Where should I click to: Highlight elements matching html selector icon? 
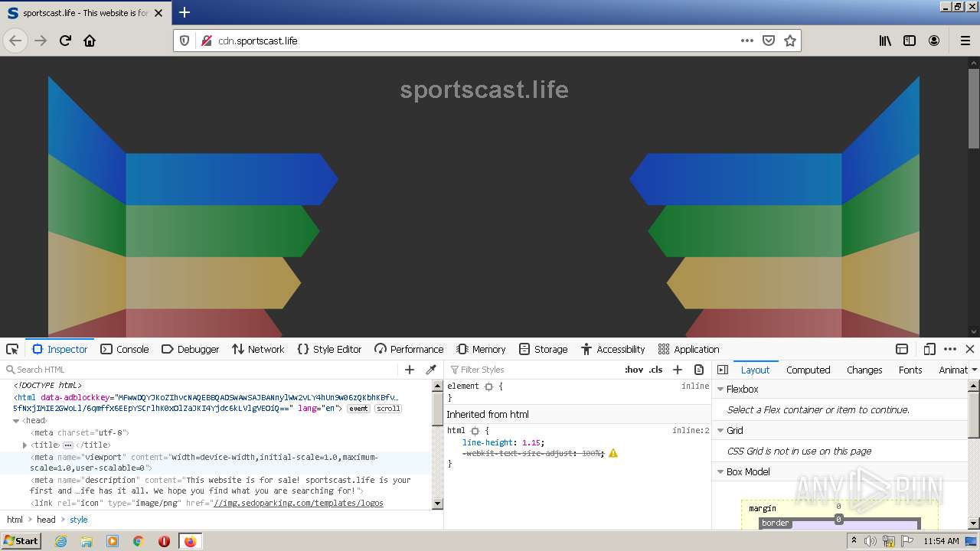(475, 431)
